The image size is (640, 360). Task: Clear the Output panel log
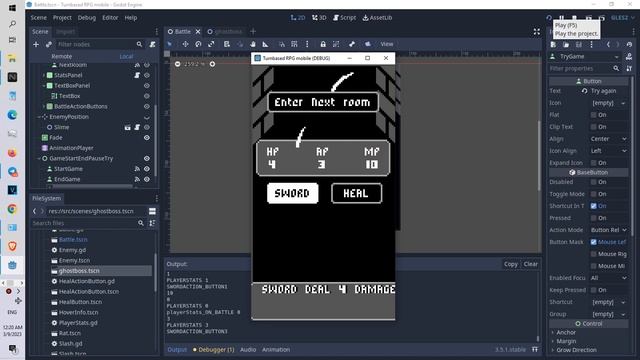531,264
